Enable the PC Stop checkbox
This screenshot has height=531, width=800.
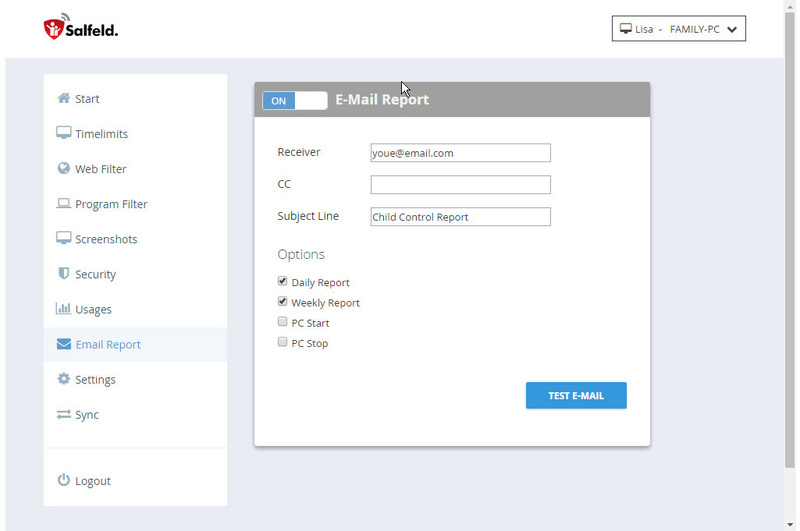coord(282,342)
